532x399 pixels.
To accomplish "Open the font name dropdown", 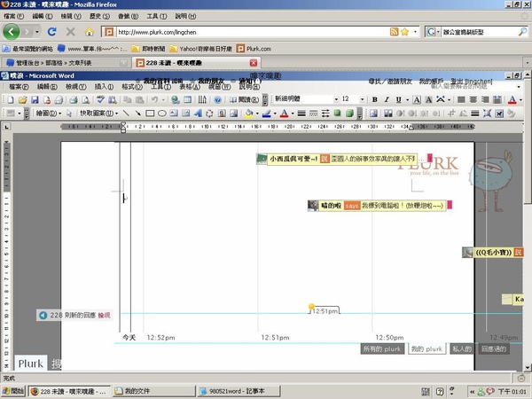I will pyautogui.click(x=336, y=99).
